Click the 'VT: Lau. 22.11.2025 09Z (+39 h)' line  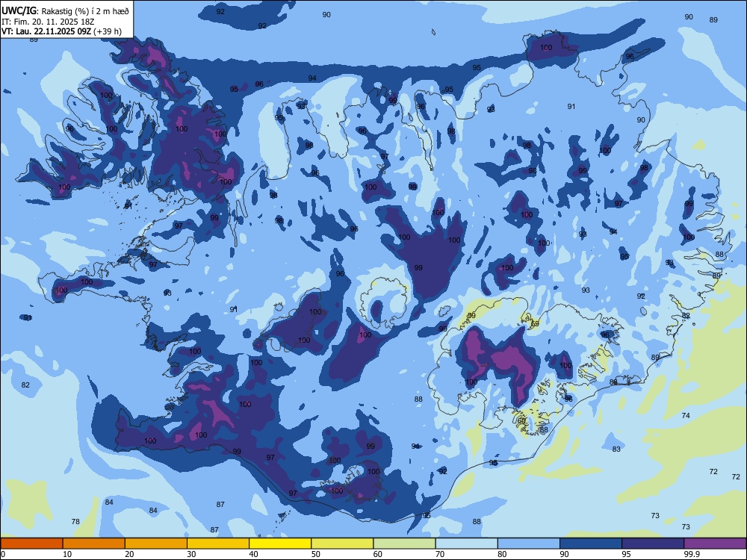tap(61, 31)
